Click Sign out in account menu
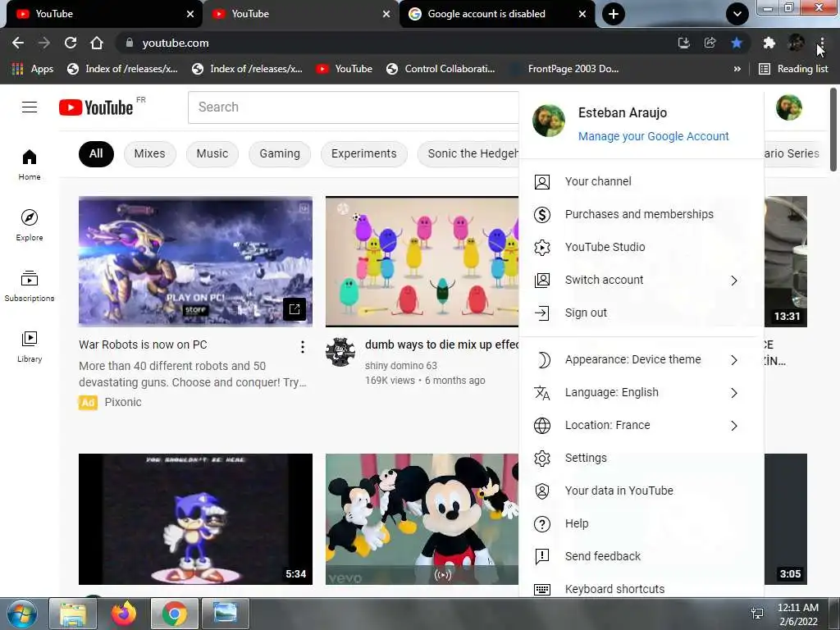The width and height of the screenshot is (840, 630). click(x=641, y=313)
